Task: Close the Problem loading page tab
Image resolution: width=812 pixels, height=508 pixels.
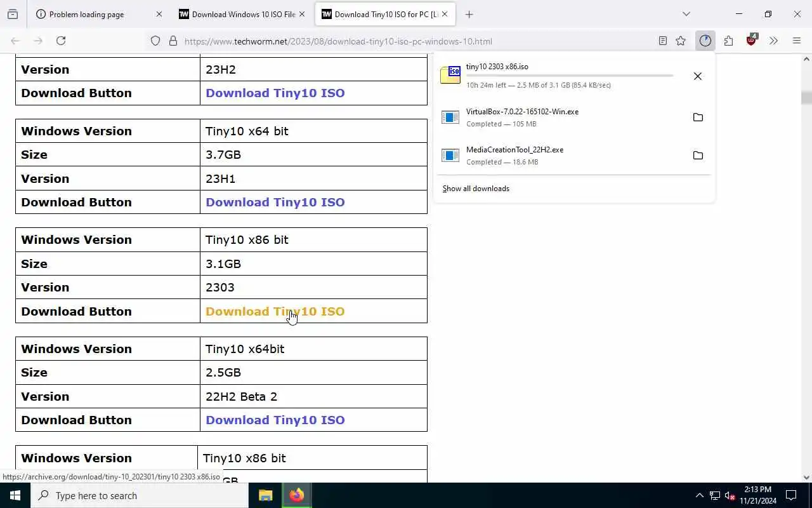Action: pos(159,14)
